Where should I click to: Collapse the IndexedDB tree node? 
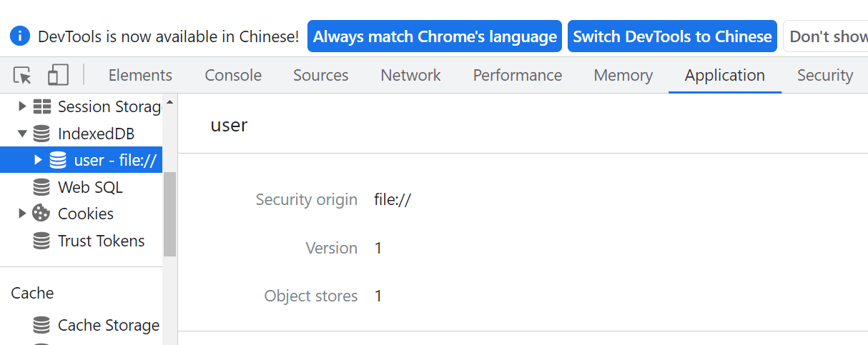coord(22,134)
